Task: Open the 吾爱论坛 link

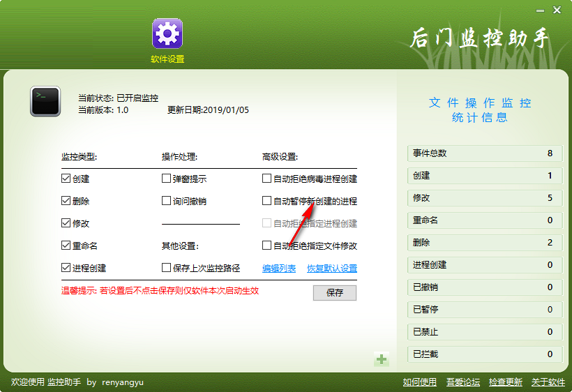Action: point(463,382)
